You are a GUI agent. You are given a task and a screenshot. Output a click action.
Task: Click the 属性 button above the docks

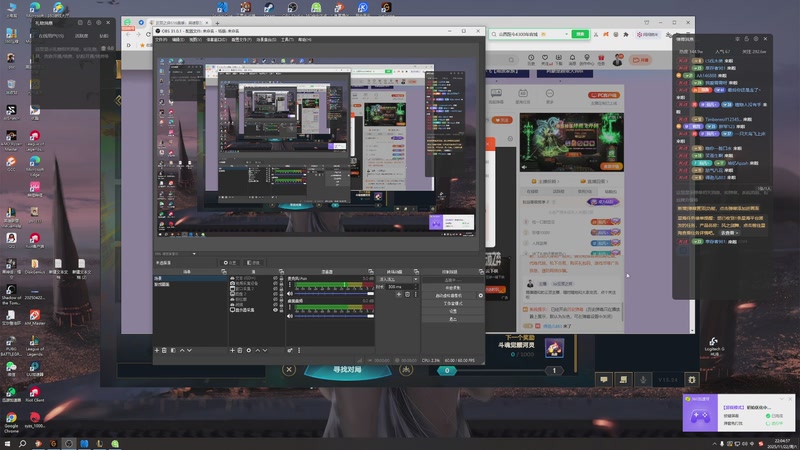click(x=230, y=263)
